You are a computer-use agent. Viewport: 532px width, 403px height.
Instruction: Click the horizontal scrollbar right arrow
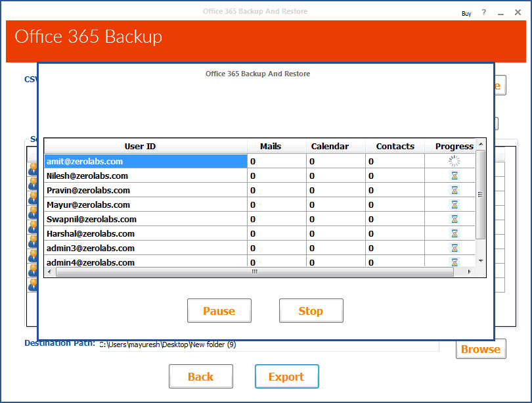(x=469, y=272)
